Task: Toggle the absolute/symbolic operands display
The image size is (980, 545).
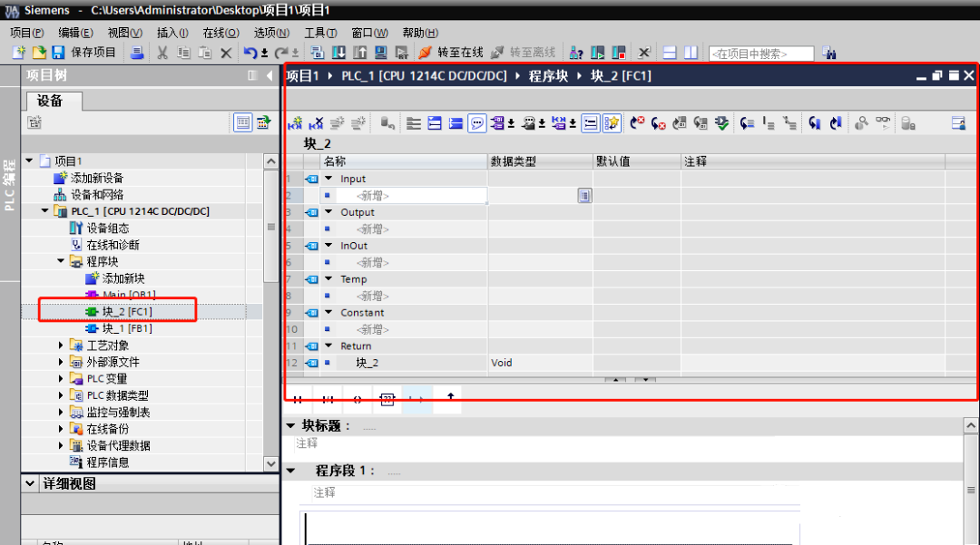Action: pyautogui.click(x=497, y=122)
